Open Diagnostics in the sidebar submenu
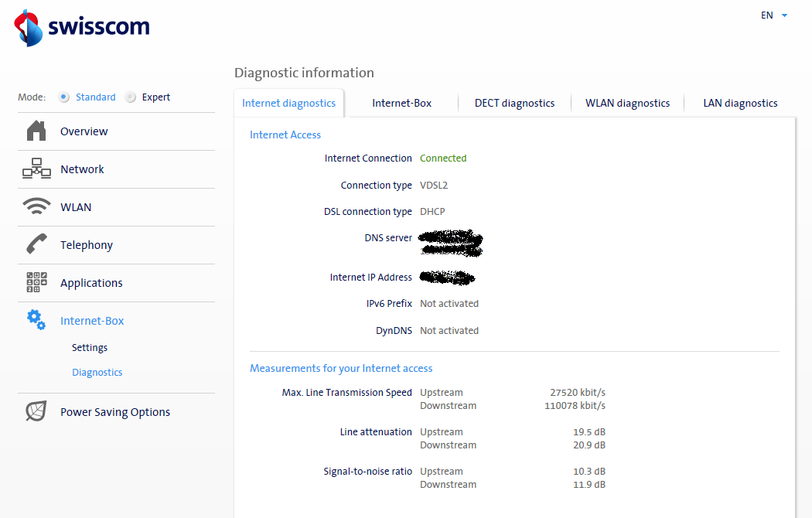This screenshot has height=518, width=812. [x=97, y=373]
